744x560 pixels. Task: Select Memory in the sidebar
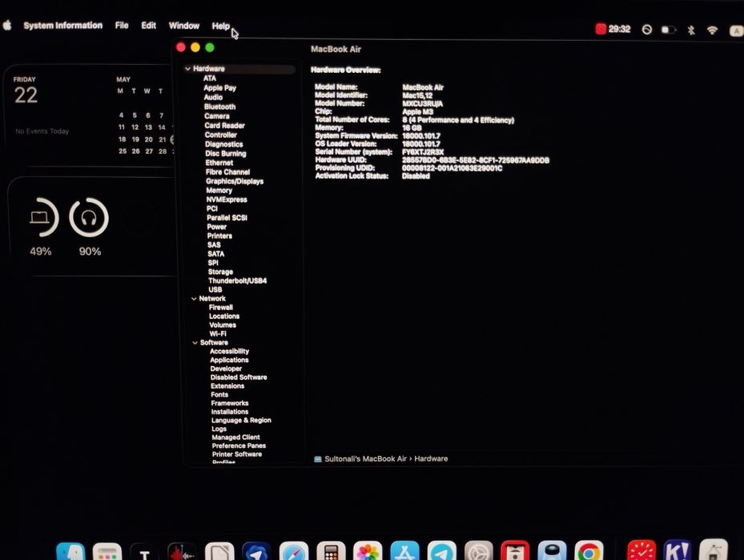coord(219,191)
